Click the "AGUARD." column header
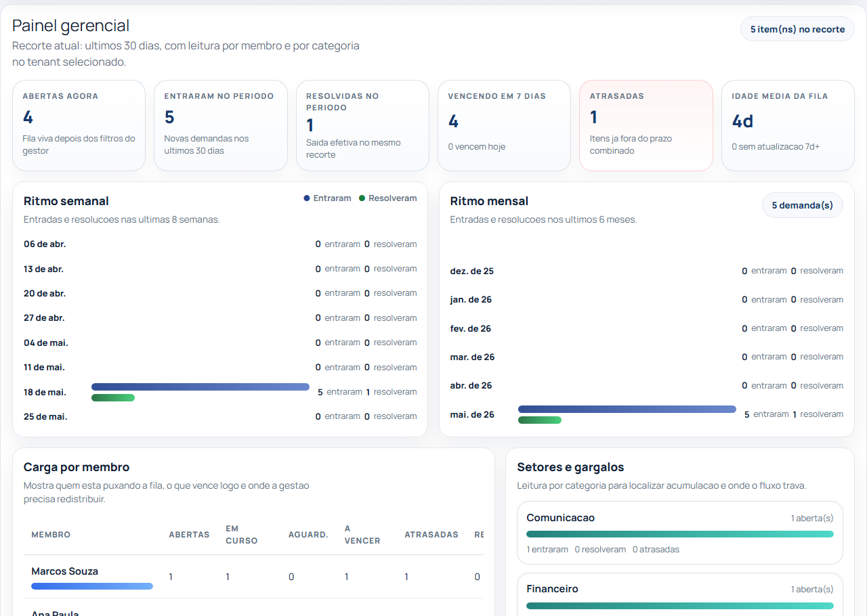 pyautogui.click(x=308, y=535)
